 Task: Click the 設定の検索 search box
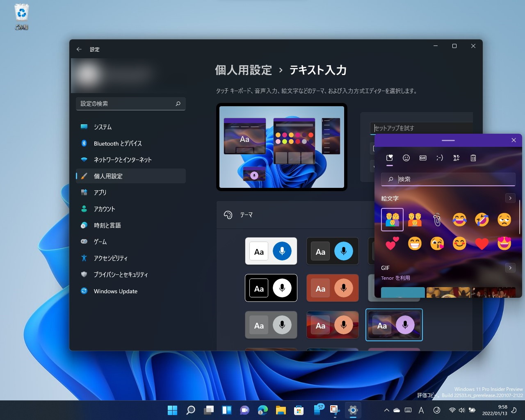(x=131, y=104)
